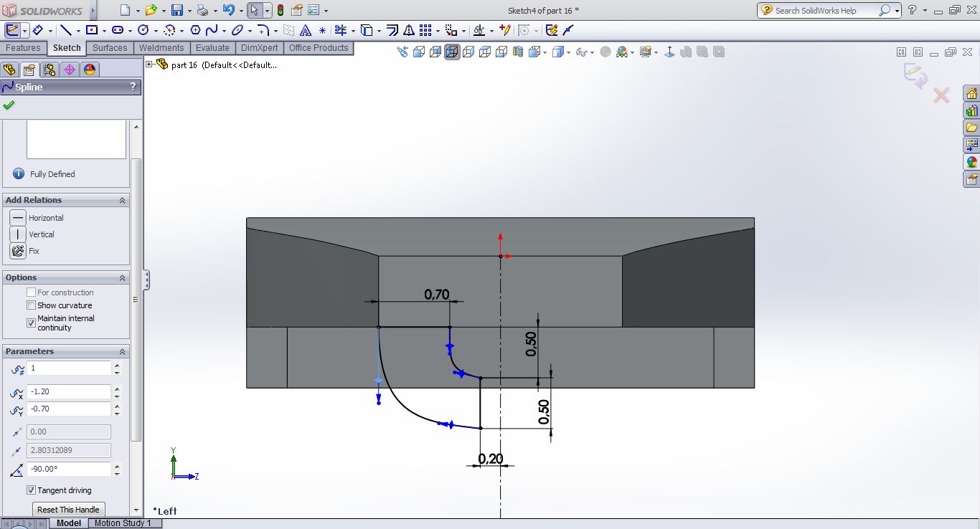Viewport: 980px width, 529px height.
Task: Uncheck Maintain internal continuity
Action: point(31,323)
